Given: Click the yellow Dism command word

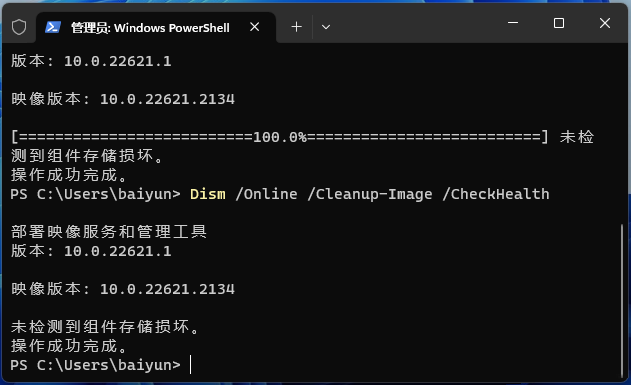Looking at the screenshot, I should tap(208, 194).
